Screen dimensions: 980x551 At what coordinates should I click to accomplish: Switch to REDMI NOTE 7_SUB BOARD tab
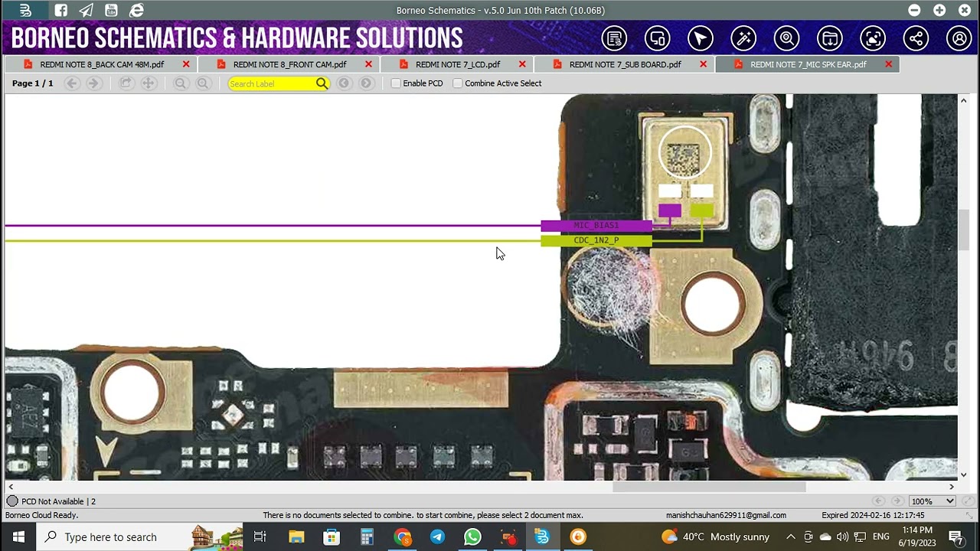[x=625, y=64]
